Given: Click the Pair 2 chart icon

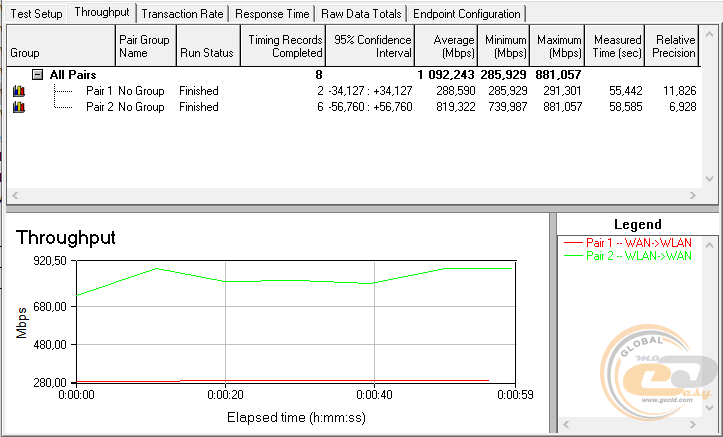Looking at the screenshot, I should (18, 107).
